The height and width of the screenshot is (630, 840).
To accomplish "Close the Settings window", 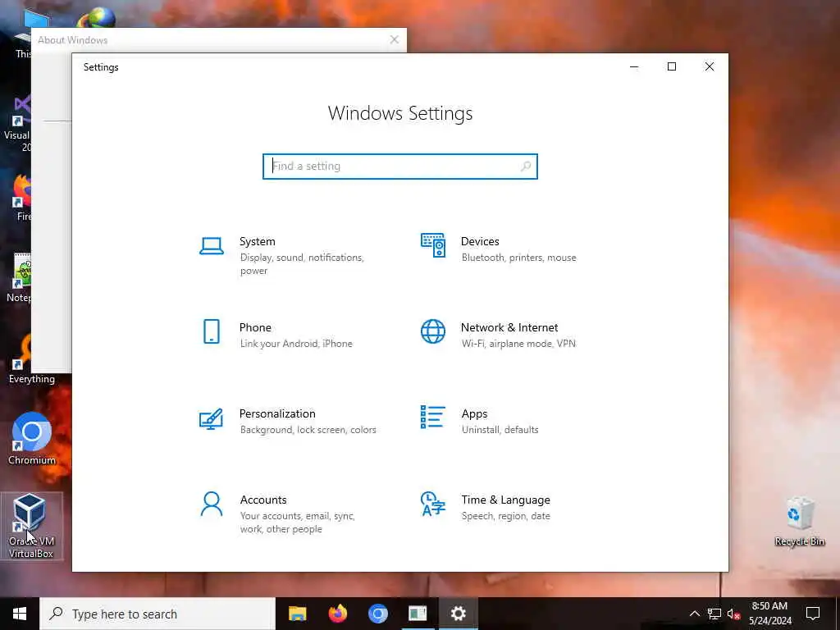I will (710, 67).
